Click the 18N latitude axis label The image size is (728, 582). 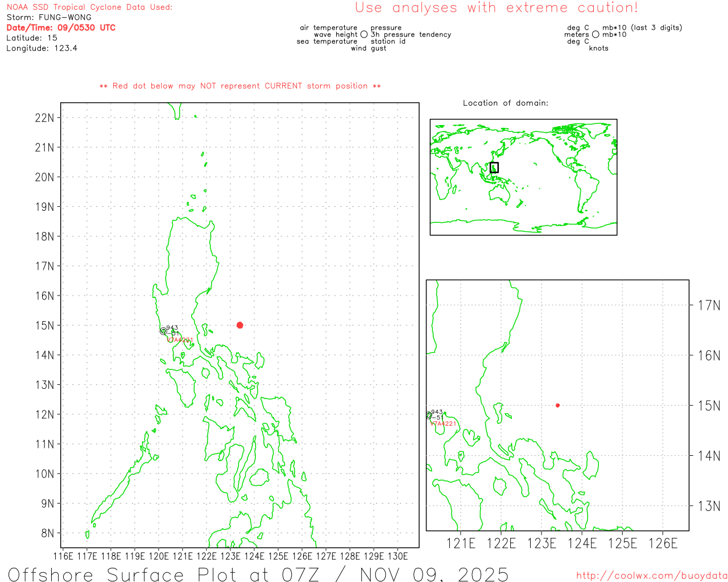[x=44, y=236]
